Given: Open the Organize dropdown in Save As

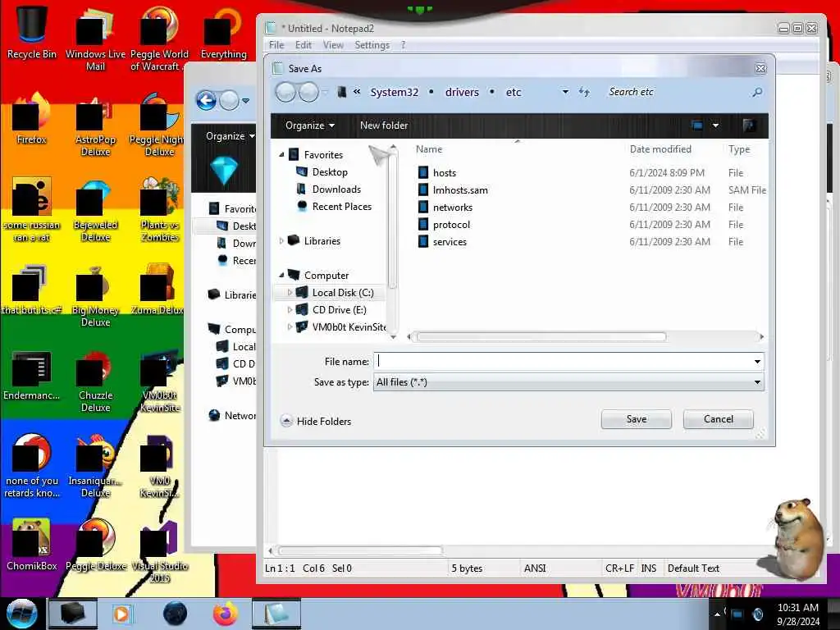Looking at the screenshot, I should 309,126.
